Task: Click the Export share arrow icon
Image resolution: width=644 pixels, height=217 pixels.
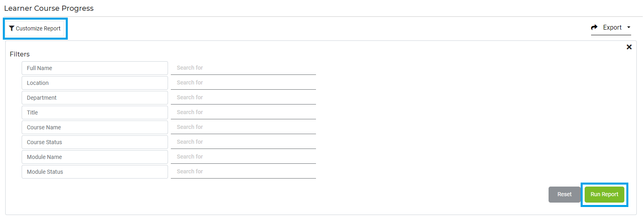Action: [x=594, y=27]
